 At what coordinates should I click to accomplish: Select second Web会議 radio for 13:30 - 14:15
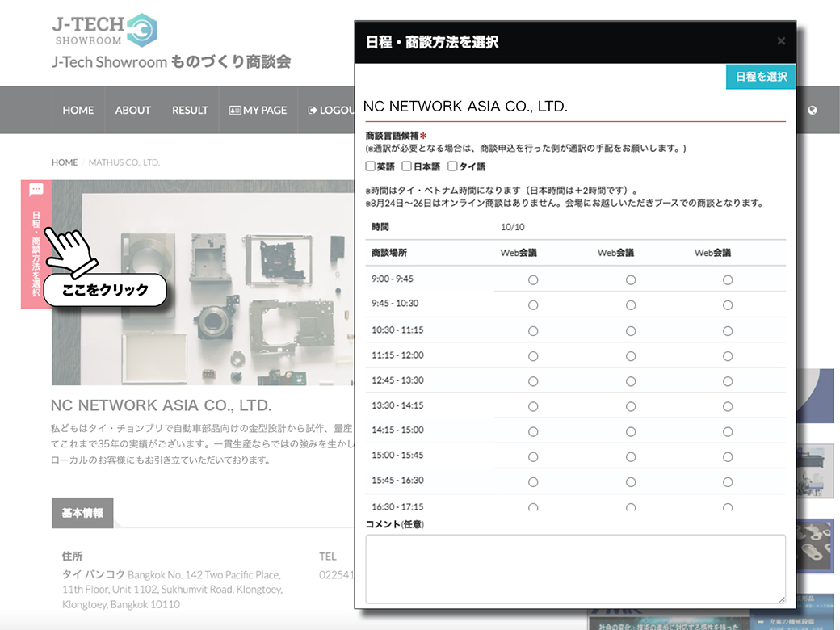pos(631,406)
